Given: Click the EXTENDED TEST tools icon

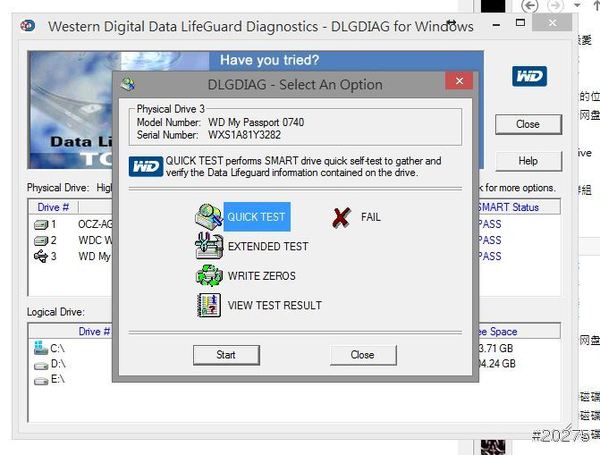Looking at the screenshot, I should point(209,246).
